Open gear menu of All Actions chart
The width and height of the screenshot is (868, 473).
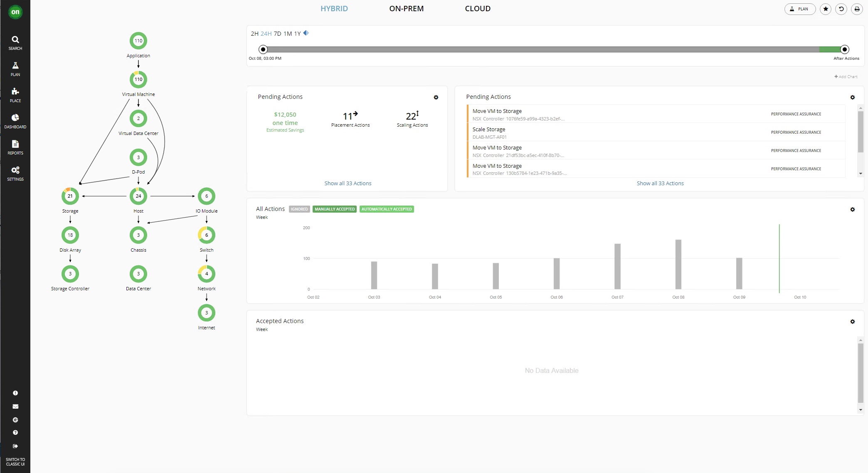[853, 210]
